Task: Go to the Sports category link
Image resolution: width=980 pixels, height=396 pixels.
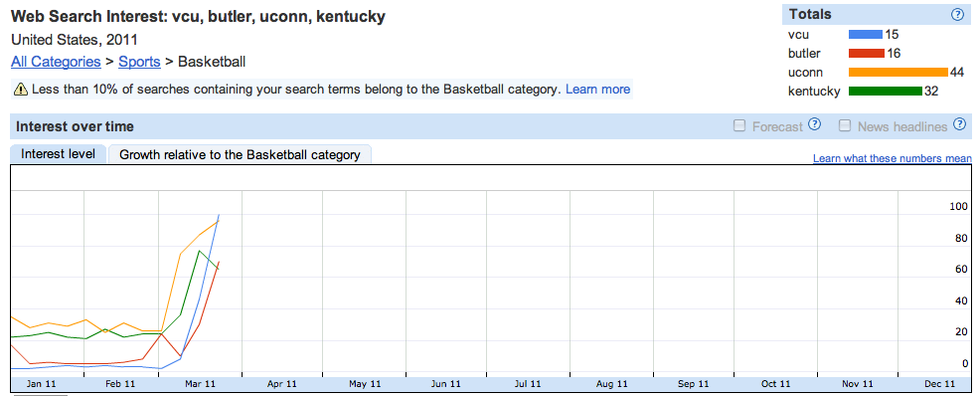Action: pos(139,62)
